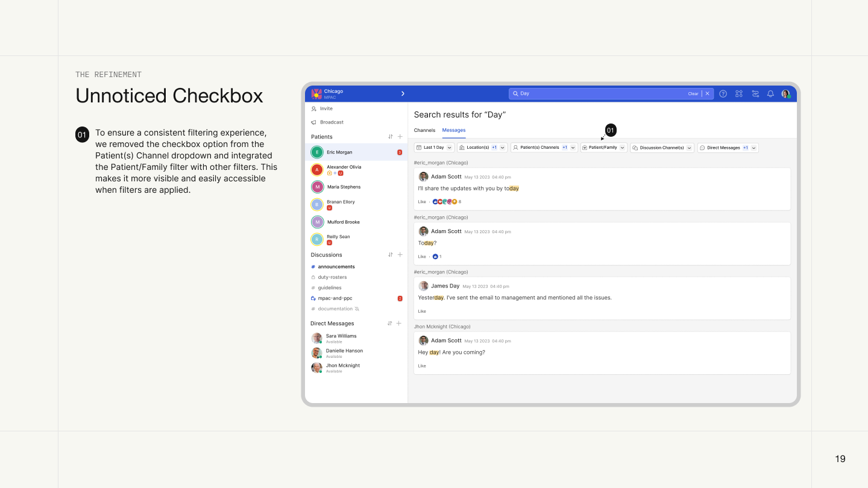
Task: Open the announcements discussion channel
Action: pyautogui.click(x=336, y=267)
